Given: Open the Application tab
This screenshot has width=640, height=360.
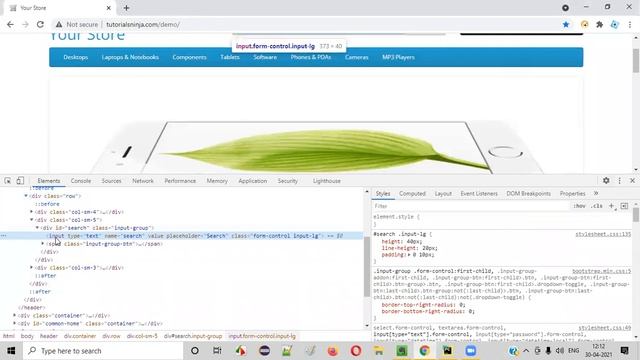Looking at the screenshot, I should point(253,181).
